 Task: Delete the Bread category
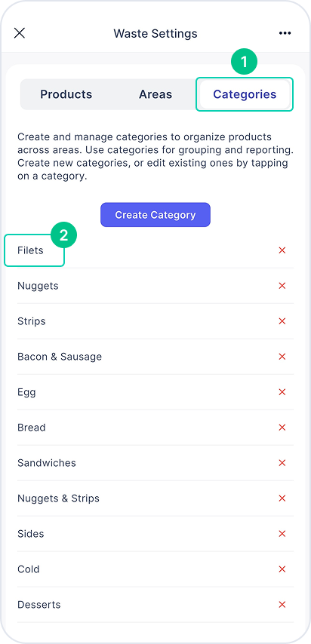coord(282,427)
